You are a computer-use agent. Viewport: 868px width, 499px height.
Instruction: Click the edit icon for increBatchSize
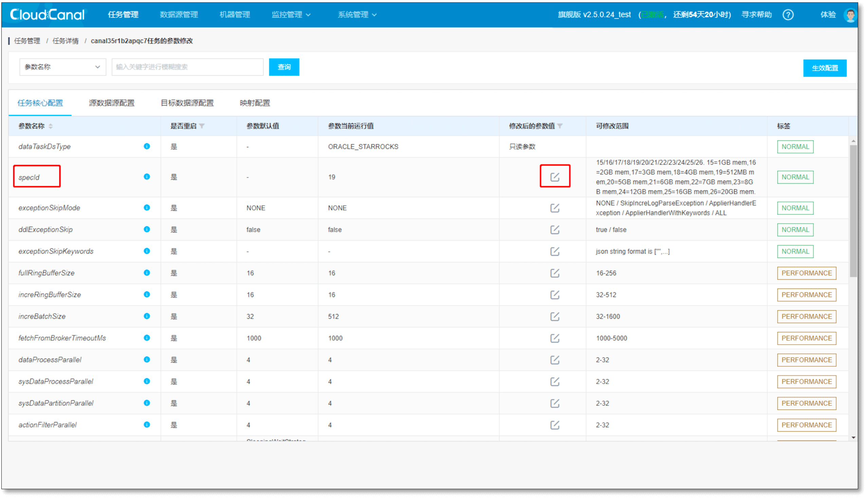tap(555, 316)
